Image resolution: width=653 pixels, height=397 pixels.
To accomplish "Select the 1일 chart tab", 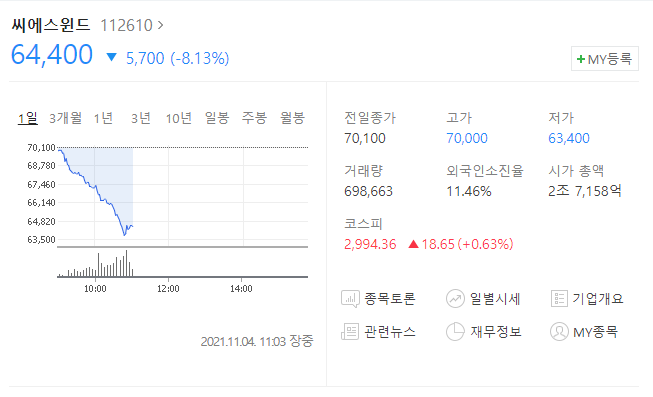I will (27, 118).
